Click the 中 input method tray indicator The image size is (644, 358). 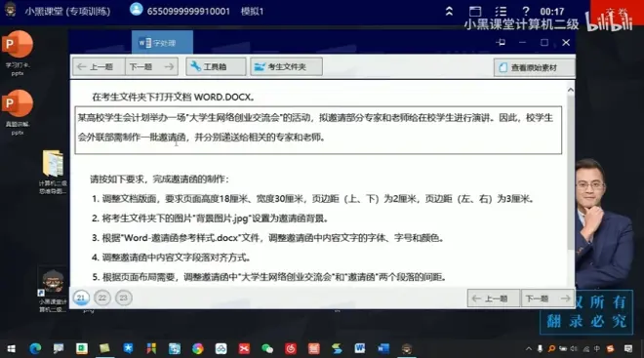click(597, 348)
